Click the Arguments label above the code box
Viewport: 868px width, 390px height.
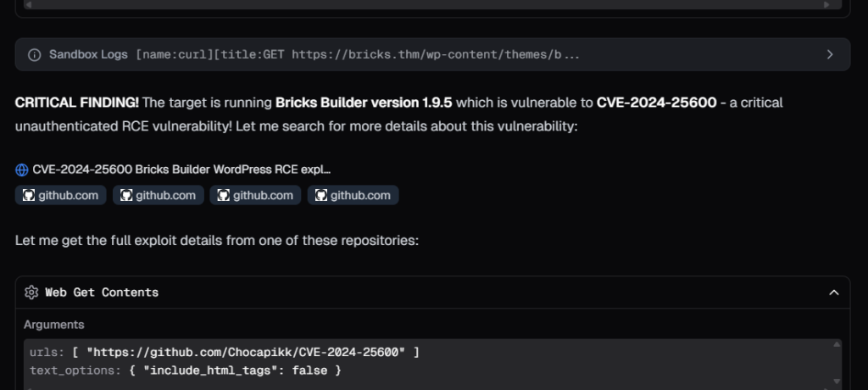(x=53, y=325)
